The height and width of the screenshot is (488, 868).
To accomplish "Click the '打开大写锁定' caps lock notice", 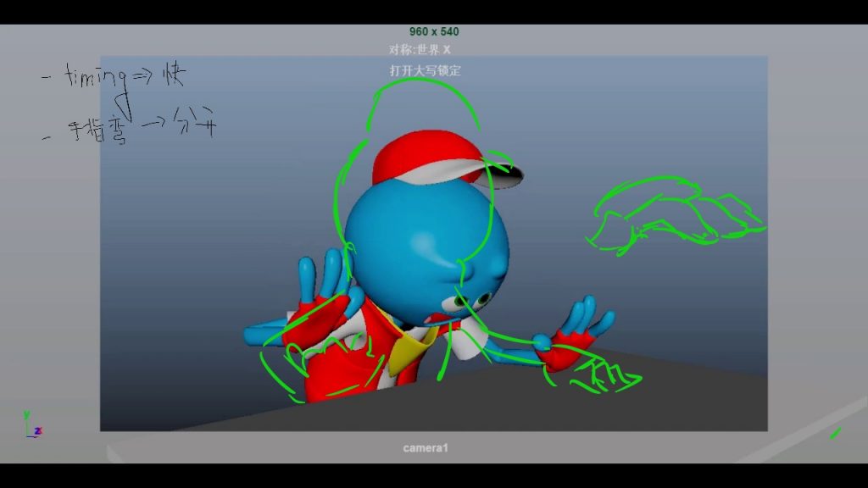I will (x=426, y=71).
